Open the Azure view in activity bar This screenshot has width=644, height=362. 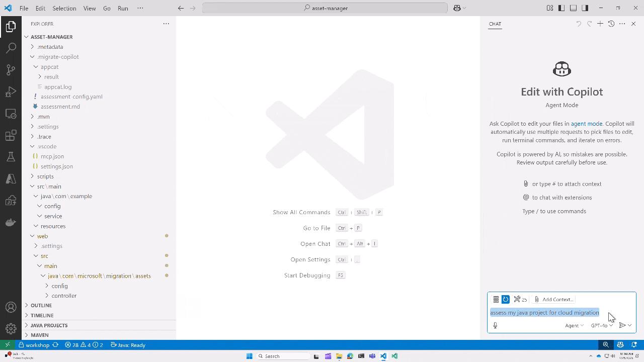pyautogui.click(x=11, y=179)
